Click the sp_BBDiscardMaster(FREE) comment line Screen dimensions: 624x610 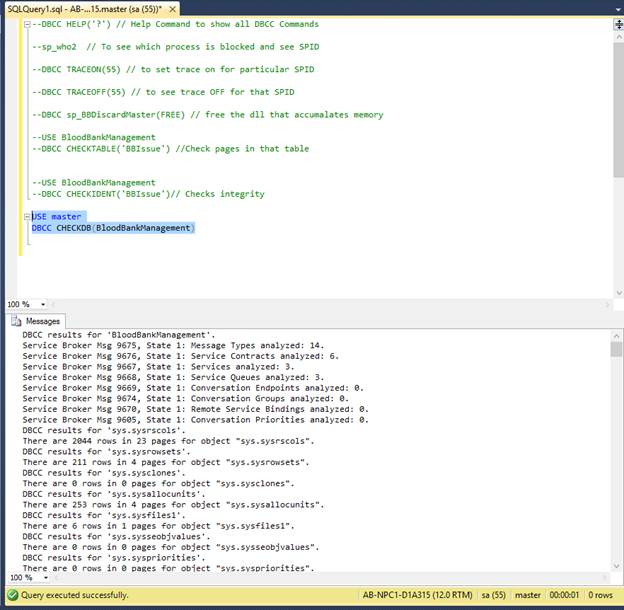[207, 115]
